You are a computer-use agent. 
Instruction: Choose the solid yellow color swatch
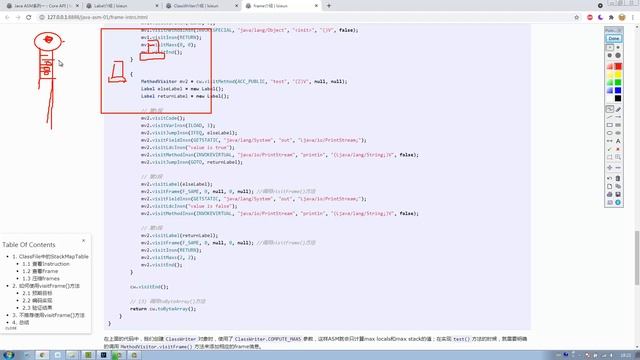tap(618, 74)
